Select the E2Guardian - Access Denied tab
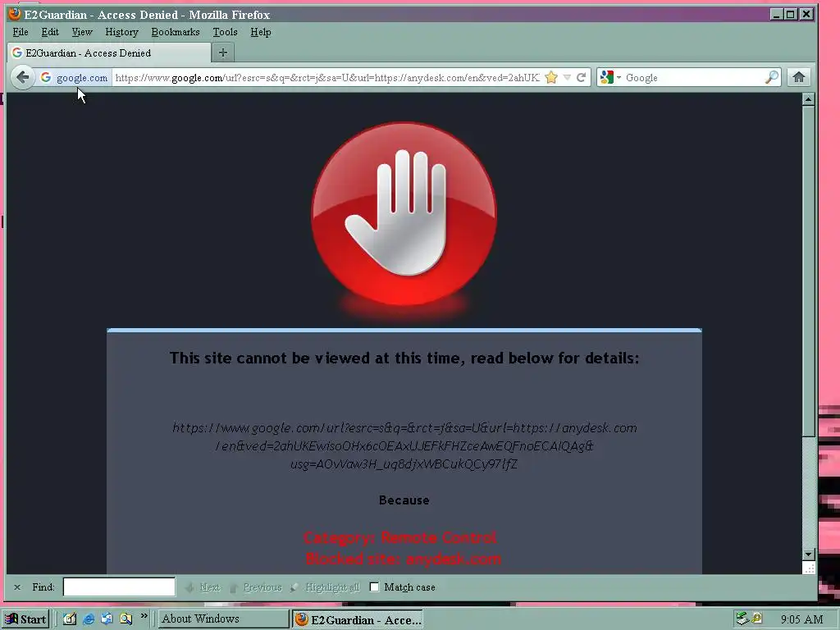 coord(109,52)
